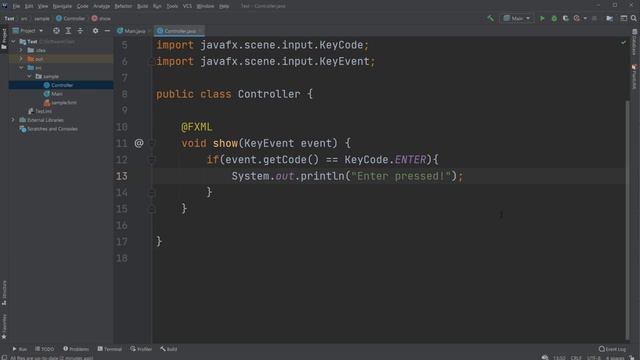Open the Profiler tool window
This screenshot has height=360, width=640.
pos(141,349)
